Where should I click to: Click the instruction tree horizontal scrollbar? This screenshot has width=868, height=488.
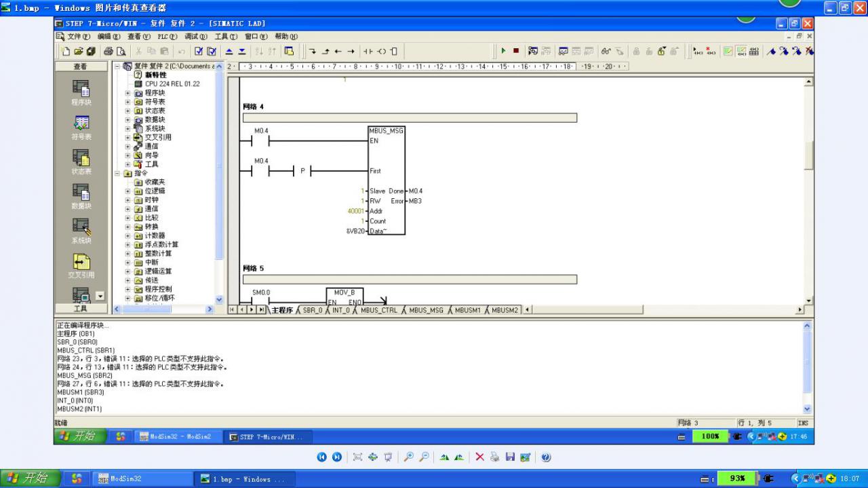click(163, 309)
